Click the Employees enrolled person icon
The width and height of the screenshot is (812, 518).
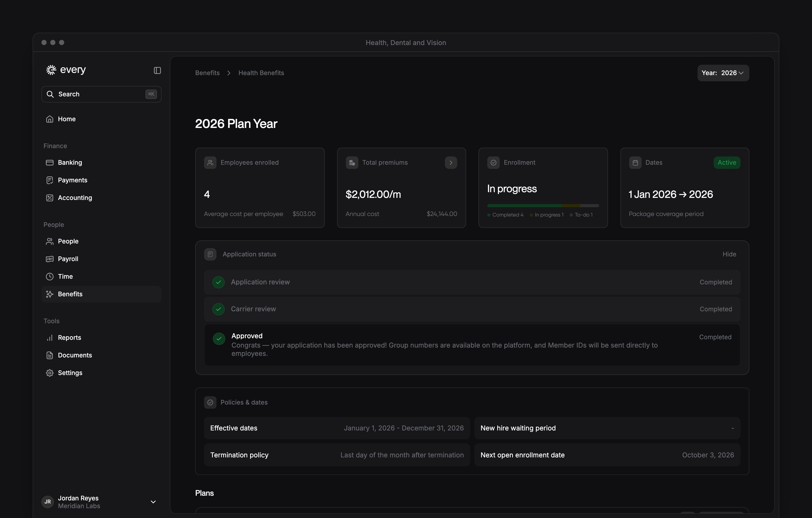point(210,163)
